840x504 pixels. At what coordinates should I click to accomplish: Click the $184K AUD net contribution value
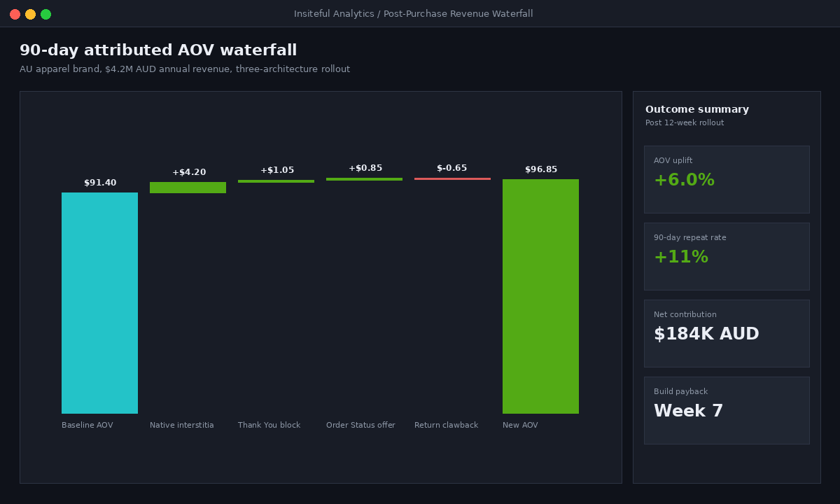[x=706, y=334]
